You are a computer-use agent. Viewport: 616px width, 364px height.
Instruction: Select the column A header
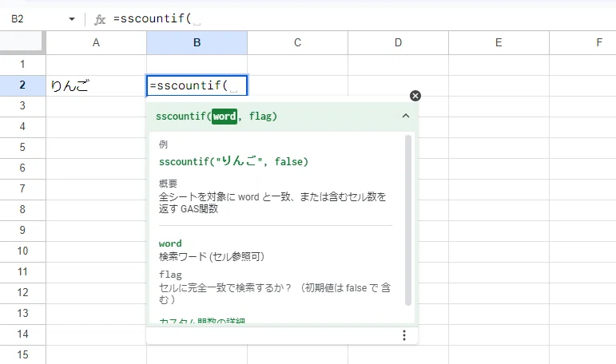click(96, 42)
